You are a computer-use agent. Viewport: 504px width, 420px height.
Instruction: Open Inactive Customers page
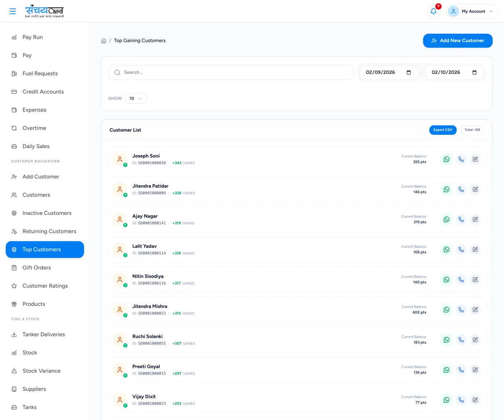coord(45,213)
